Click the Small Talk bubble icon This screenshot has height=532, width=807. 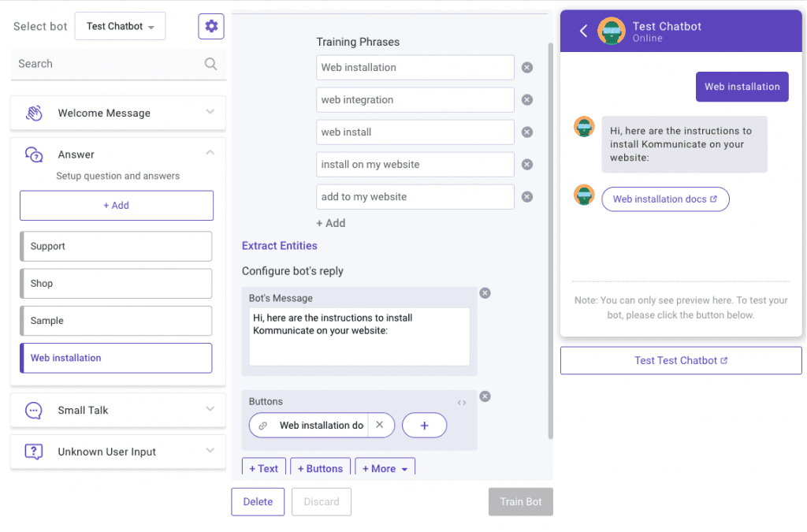pyautogui.click(x=34, y=410)
